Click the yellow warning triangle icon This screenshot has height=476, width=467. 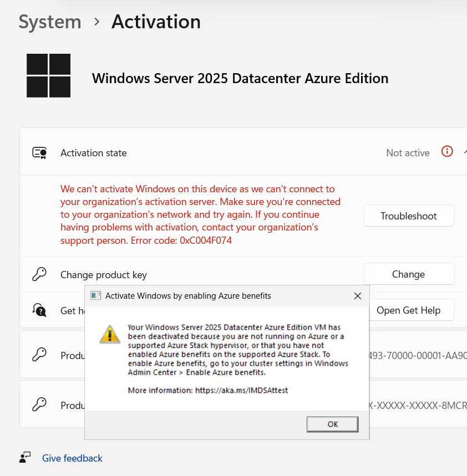(x=110, y=334)
